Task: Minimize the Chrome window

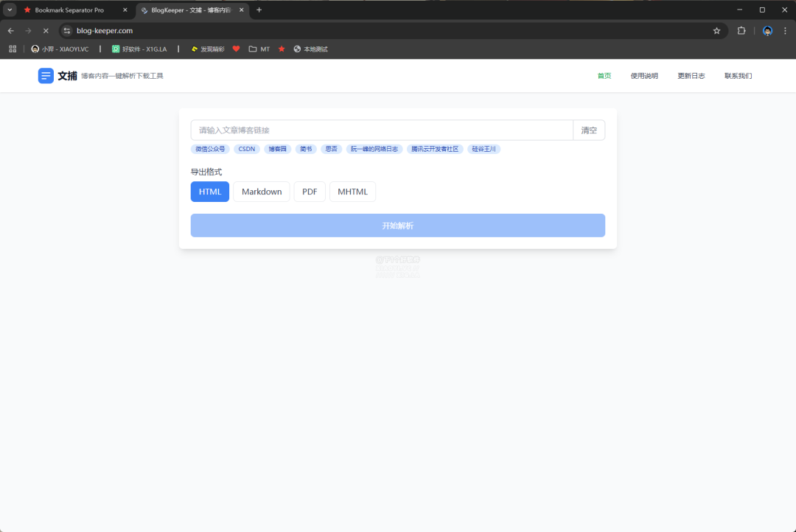Action: coord(740,10)
